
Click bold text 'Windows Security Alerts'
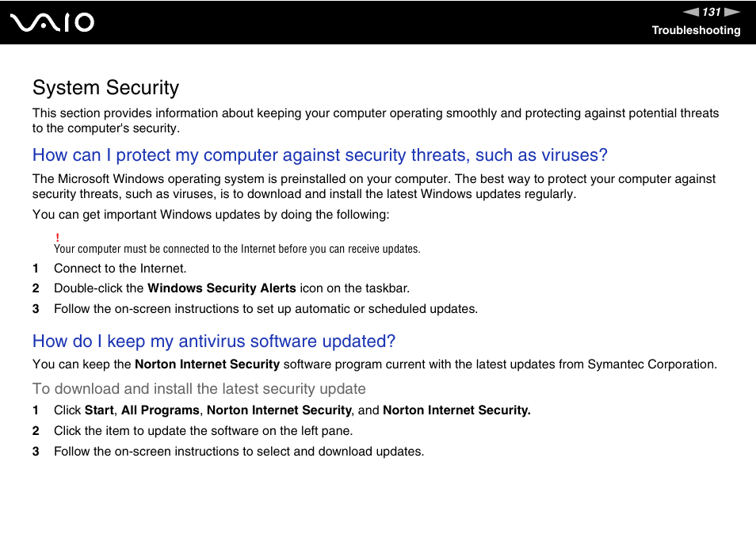point(221,288)
